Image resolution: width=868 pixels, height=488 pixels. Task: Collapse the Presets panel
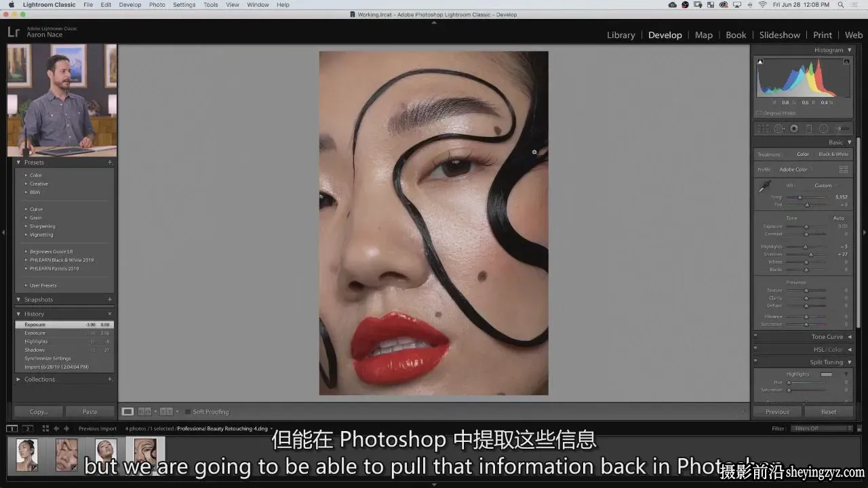(19, 163)
